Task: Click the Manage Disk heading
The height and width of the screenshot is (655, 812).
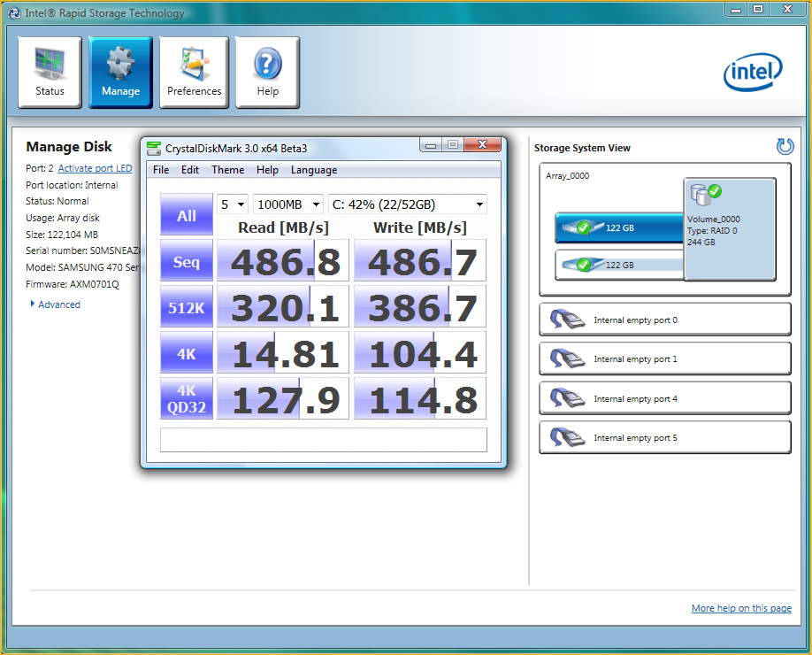Action: coord(69,147)
